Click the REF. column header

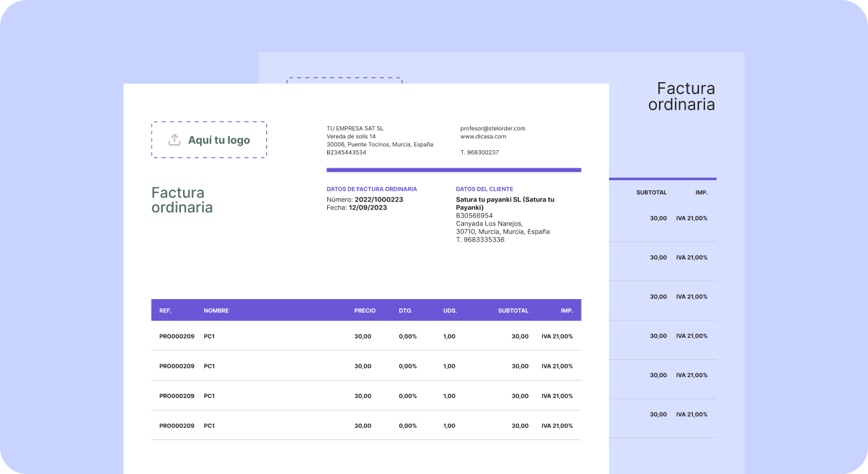(165, 310)
